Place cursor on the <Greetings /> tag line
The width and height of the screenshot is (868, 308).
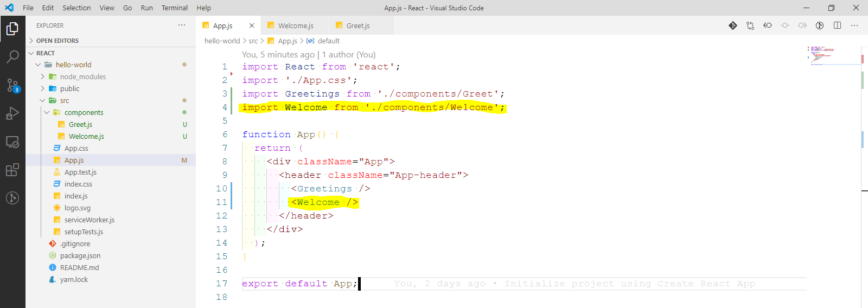(x=330, y=189)
